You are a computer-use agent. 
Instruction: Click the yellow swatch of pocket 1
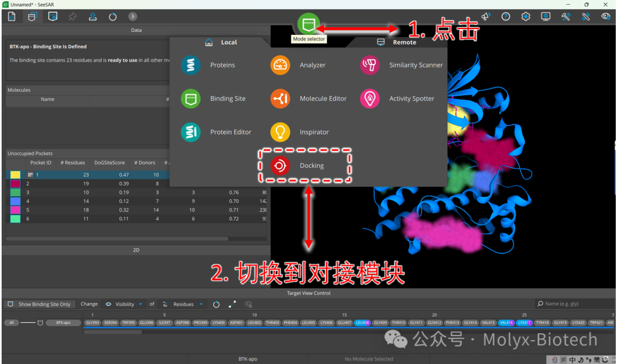click(15, 175)
